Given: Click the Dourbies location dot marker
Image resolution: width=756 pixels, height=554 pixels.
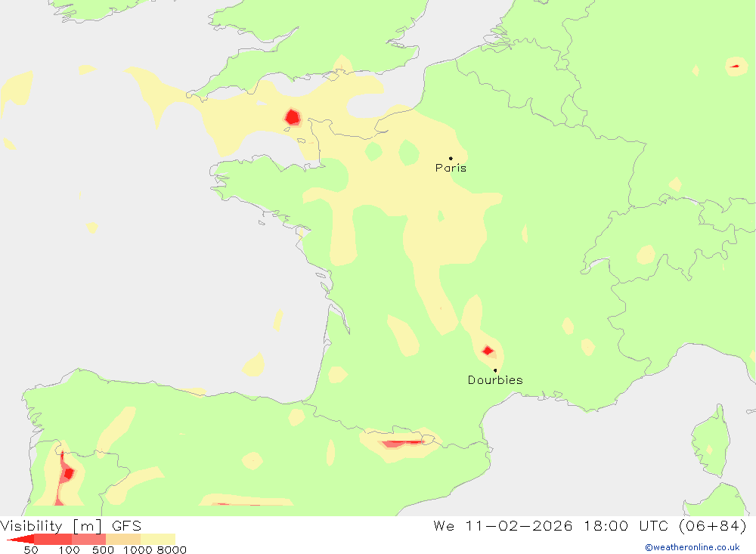Looking at the screenshot, I should pyautogui.click(x=495, y=370).
